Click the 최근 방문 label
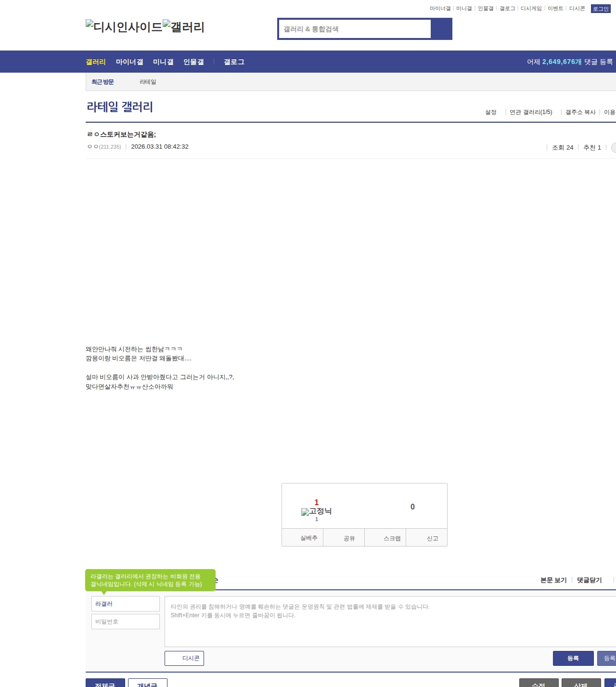616x687 pixels. (103, 82)
